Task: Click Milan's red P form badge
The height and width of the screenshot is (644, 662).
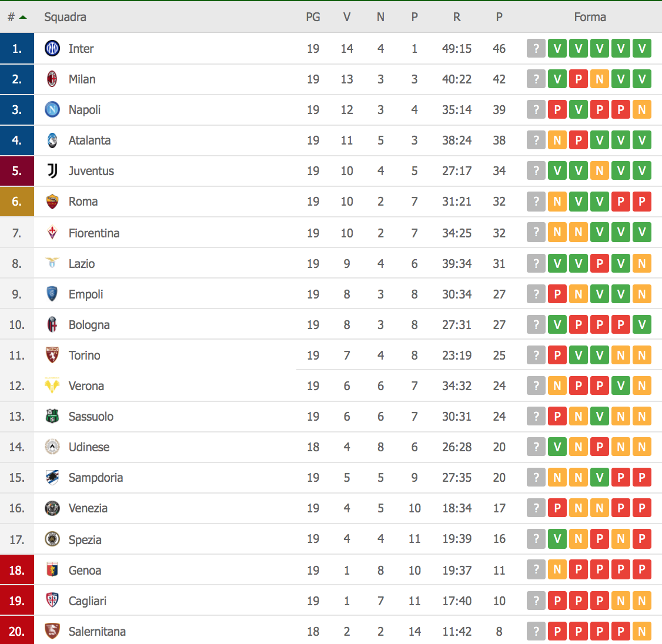Action: (x=579, y=79)
